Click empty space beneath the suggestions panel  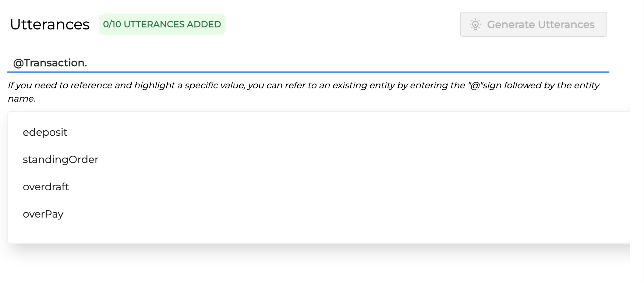pyautogui.click(x=294, y=263)
